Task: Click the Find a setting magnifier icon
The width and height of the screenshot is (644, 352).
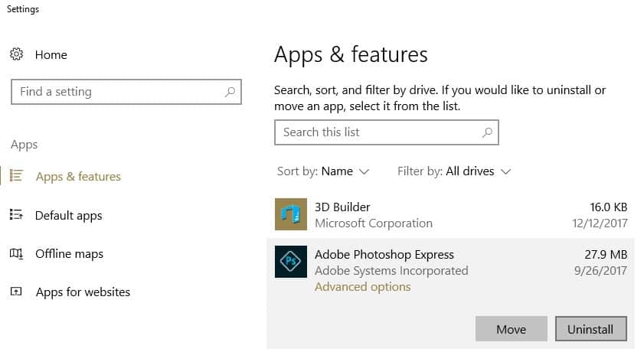Action: click(x=230, y=92)
